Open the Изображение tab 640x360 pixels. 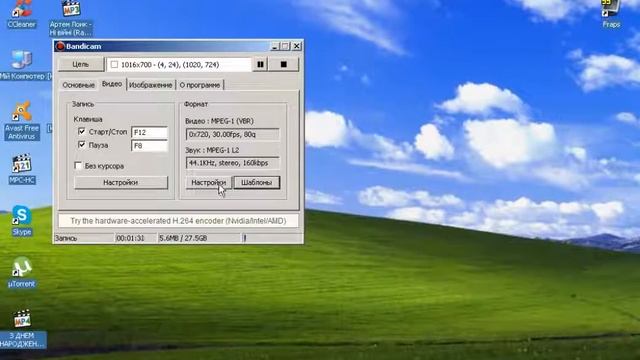click(x=151, y=85)
